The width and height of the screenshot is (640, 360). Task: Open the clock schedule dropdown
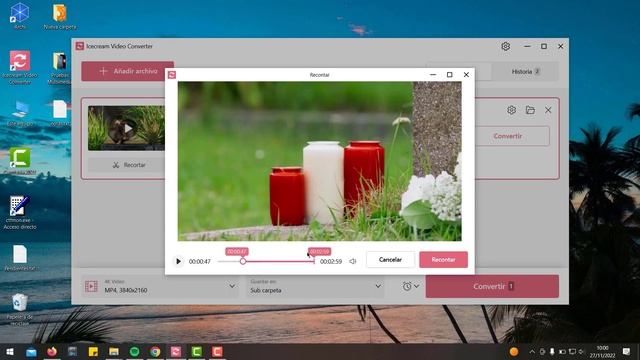[411, 286]
